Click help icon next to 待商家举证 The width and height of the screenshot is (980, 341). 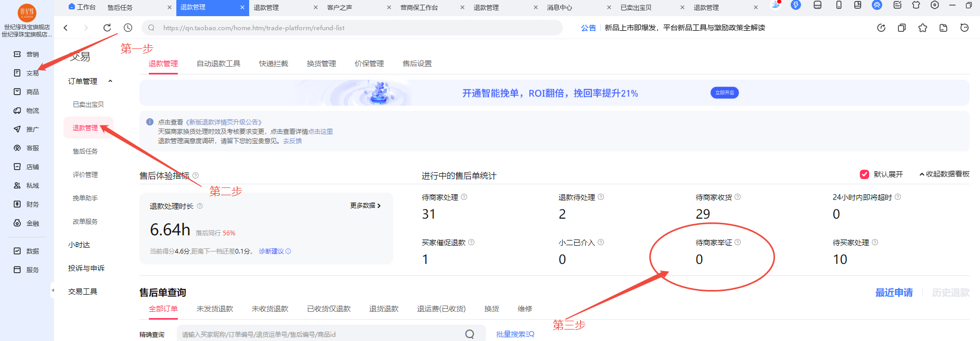point(738,243)
